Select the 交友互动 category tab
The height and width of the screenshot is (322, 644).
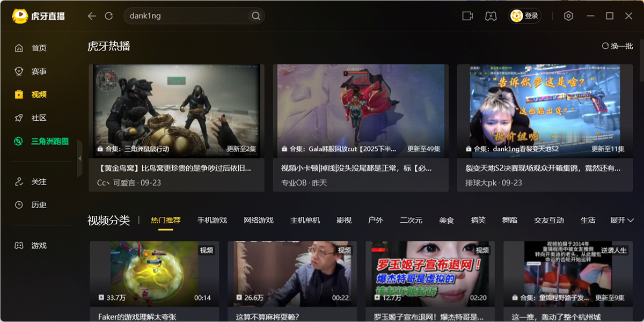[x=549, y=220]
